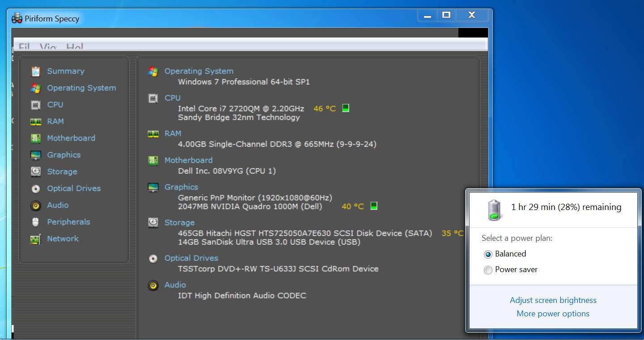
Task: Click the battery icon in the power popup
Action: click(x=494, y=210)
